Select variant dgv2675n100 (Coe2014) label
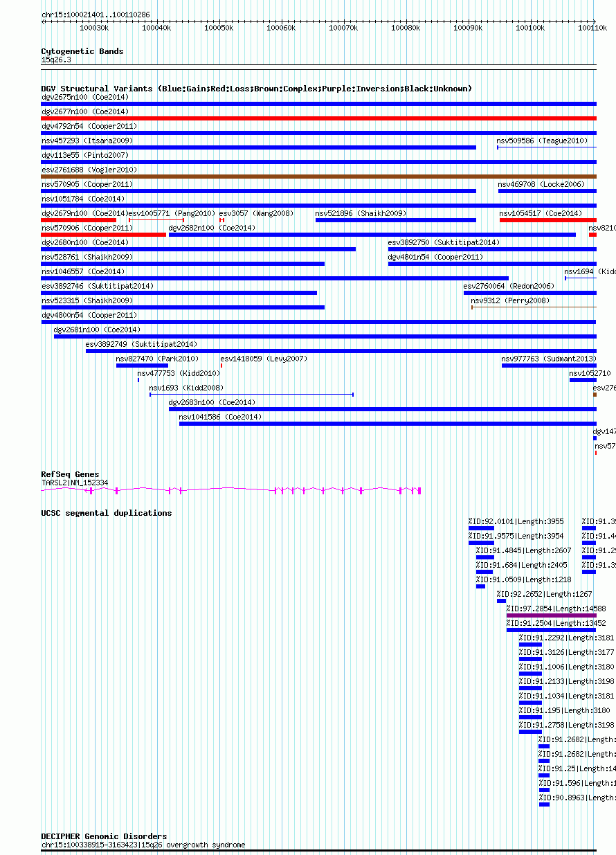Image resolution: width=616 pixels, height=855 pixels. pos(84,97)
